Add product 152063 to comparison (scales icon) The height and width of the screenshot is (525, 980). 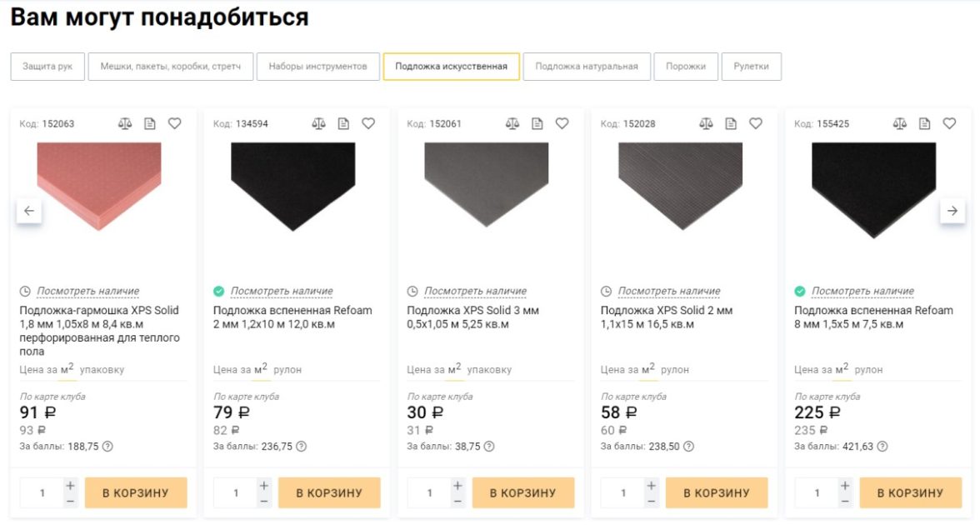[125, 123]
